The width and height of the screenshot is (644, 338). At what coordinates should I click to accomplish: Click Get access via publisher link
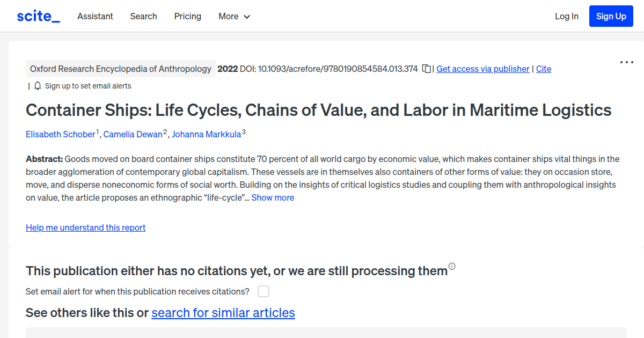482,69
